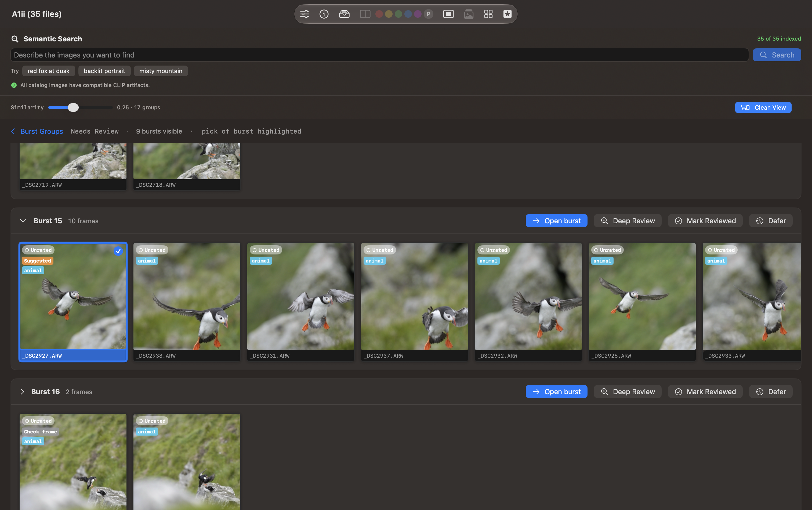The height and width of the screenshot is (510, 812).
Task: Toggle Unrated badge on _DSC2932.ARW
Action: click(x=494, y=250)
